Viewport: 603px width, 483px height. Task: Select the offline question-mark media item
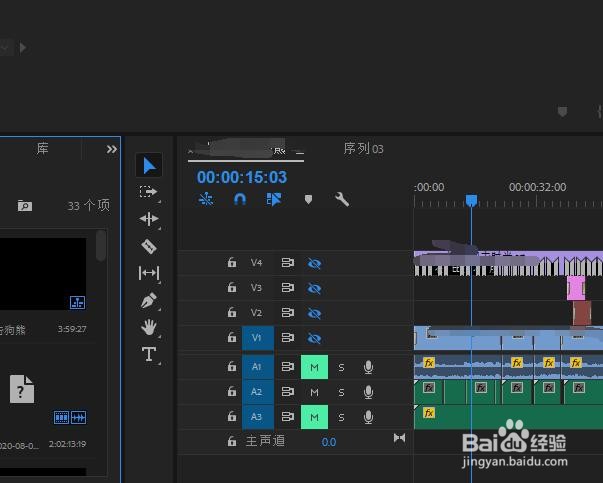click(22, 389)
